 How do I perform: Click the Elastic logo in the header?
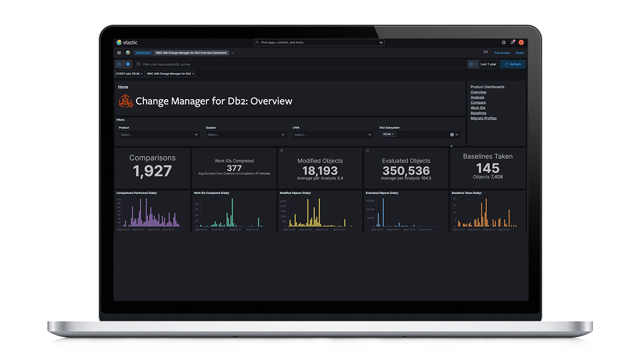127,42
